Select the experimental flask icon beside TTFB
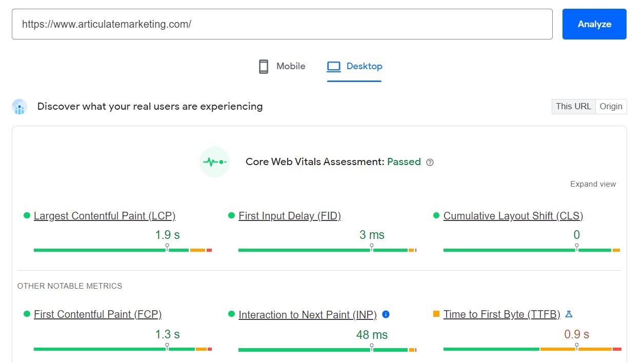The height and width of the screenshot is (363, 644). [x=569, y=314]
